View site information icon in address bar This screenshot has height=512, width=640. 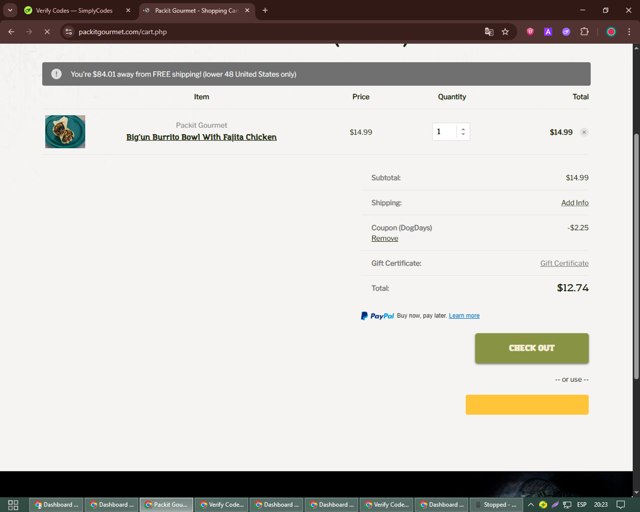pyautogui.click(x=69, y=32)
